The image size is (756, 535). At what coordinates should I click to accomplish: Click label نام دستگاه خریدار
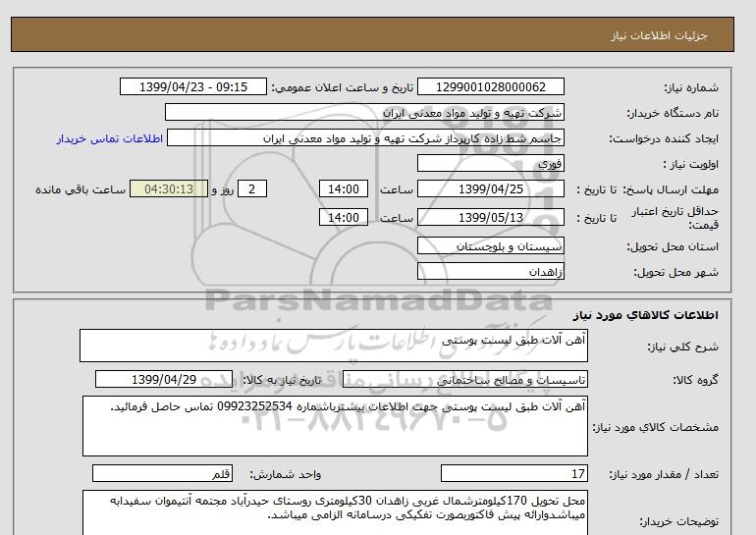673,113
